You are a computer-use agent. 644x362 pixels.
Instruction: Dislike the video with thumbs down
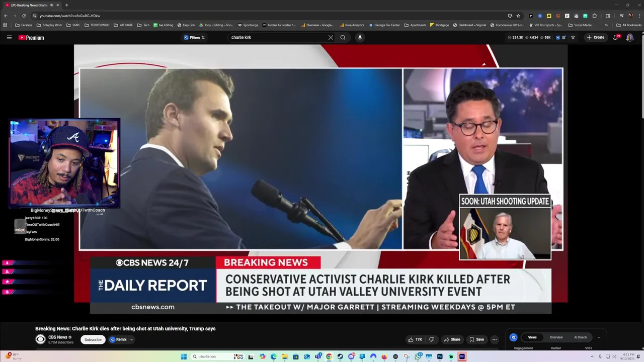(x=432, y=339)
